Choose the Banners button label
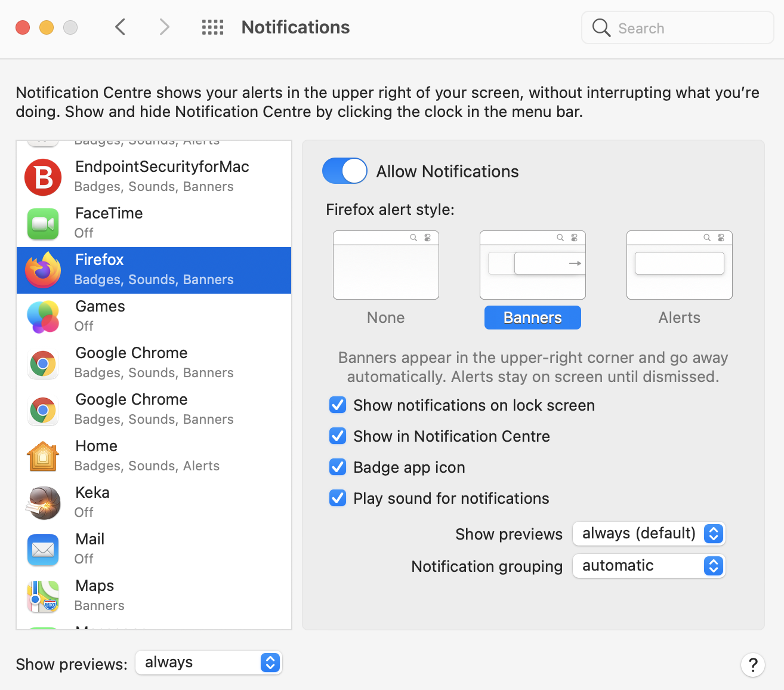 pyautogui.click(x=533, y=318)
